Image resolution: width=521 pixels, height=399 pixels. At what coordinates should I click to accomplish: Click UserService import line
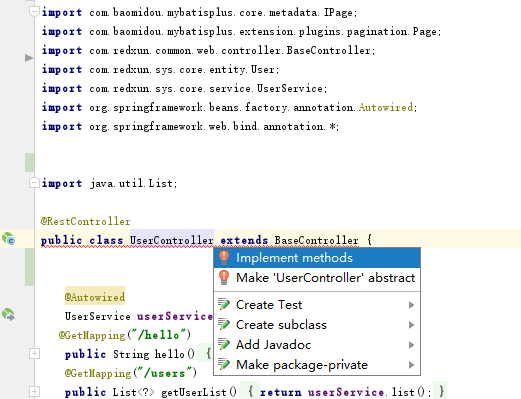tap(184, 88)
